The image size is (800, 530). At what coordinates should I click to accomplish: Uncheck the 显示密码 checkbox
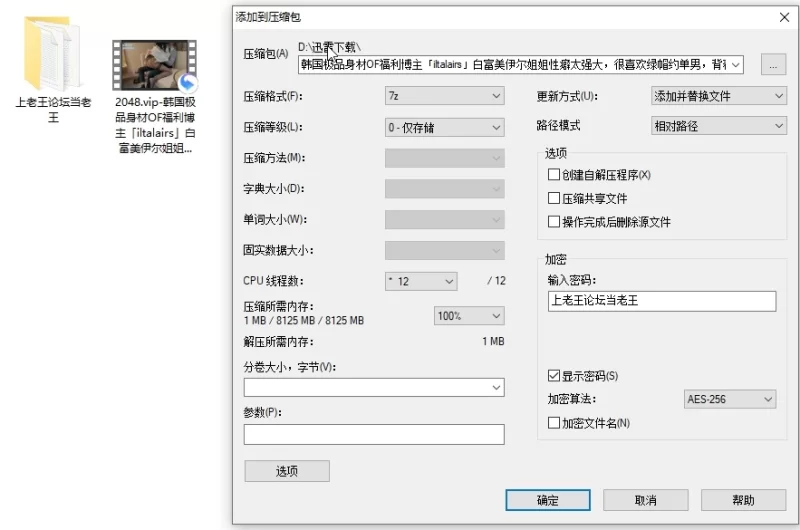(555, 377)
